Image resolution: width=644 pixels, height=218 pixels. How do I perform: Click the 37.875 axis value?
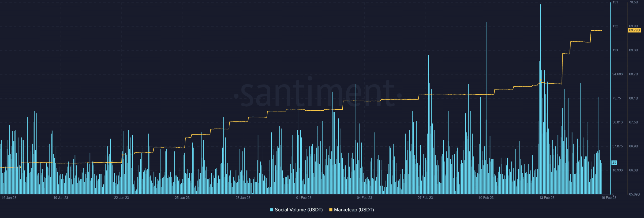click(617, 146)
